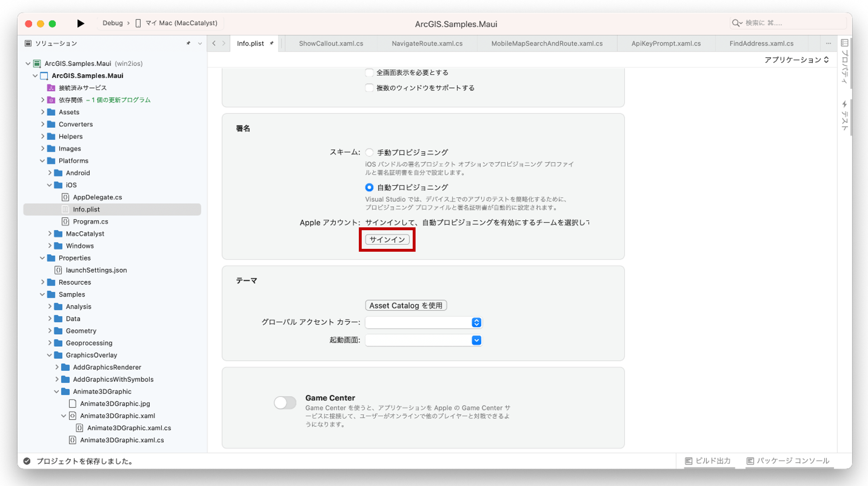Click the GraphicsOverlay folder icon

coord(58,355)
